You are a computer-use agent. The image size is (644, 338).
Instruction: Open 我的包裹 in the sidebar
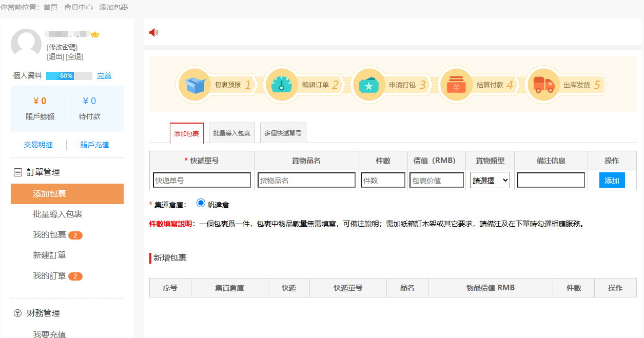(x=50, y=235)
